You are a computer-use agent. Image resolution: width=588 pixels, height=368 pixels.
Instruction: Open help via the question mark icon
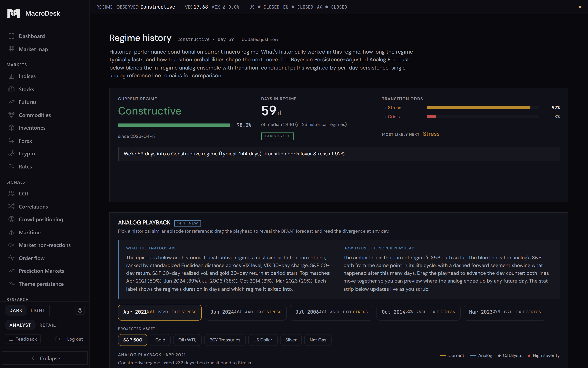tap(80, 310)
